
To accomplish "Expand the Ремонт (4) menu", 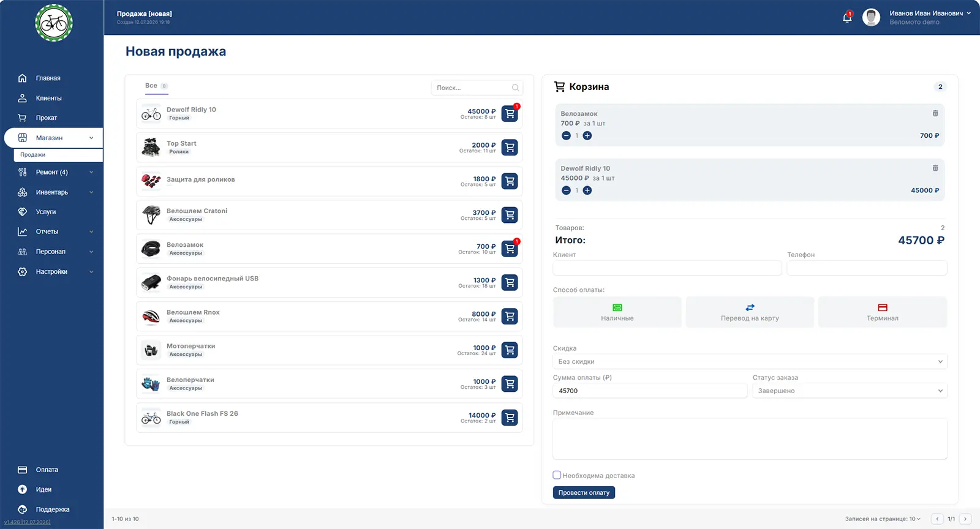I will (53, 173).
